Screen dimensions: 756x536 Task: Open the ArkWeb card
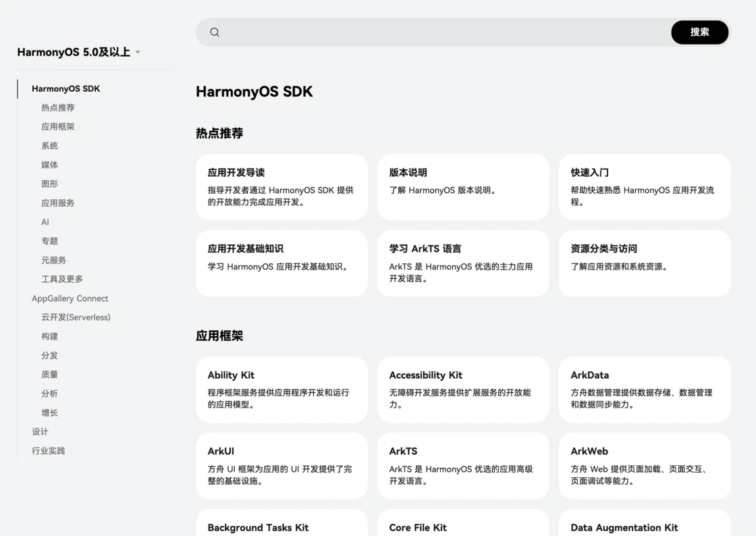(645, 465)
